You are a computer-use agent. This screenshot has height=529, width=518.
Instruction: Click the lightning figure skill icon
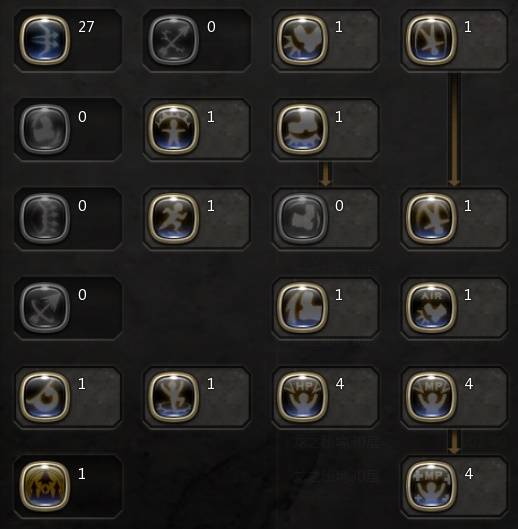pos(174,397)
